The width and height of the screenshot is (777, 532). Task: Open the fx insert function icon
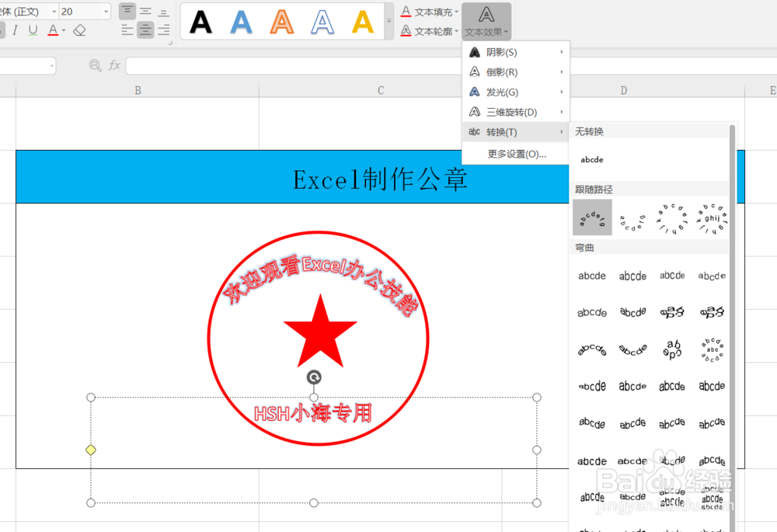114,66
